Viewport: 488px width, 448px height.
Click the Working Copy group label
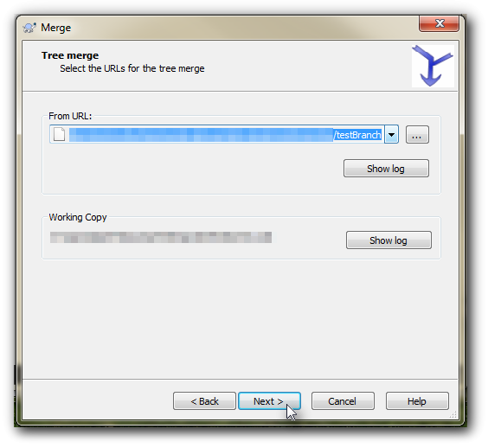pos(78,217)
